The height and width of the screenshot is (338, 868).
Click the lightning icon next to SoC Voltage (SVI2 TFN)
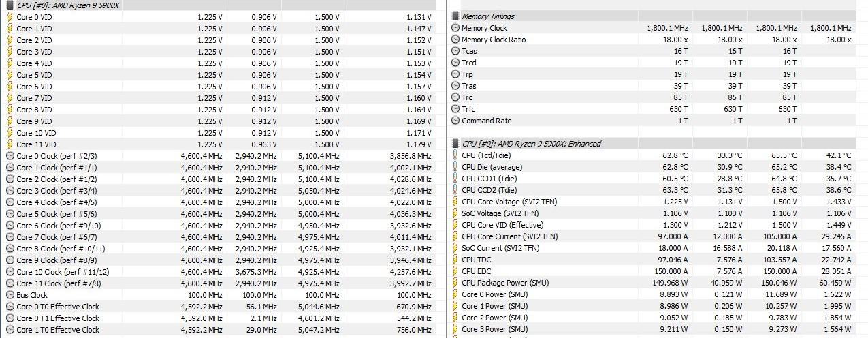coord(455,213)
